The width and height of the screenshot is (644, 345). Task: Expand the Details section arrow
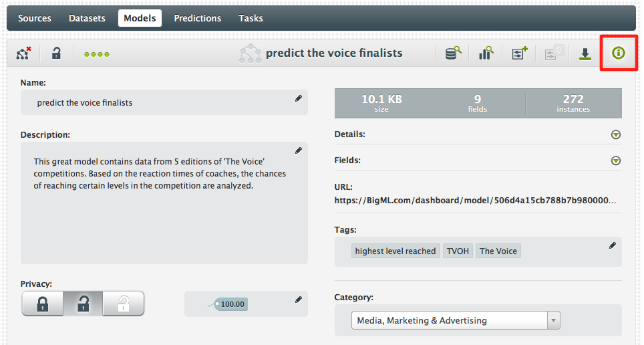point(616,134)
